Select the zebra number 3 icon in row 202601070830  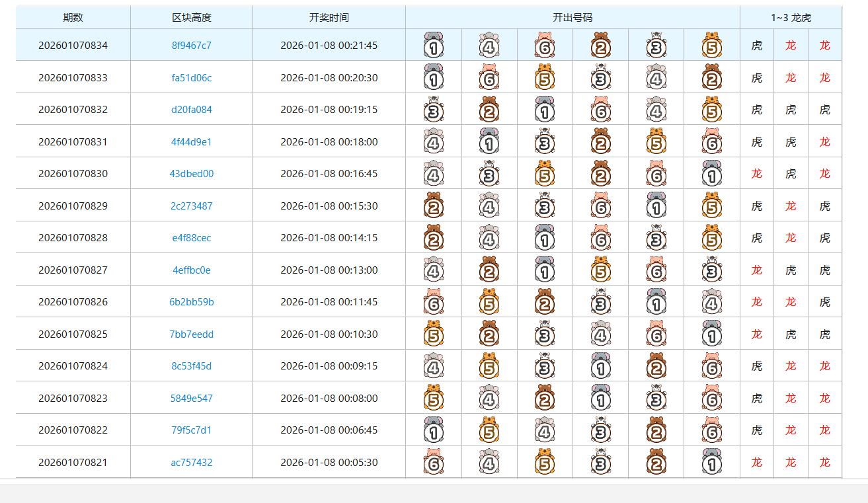[x=489, y=174]
